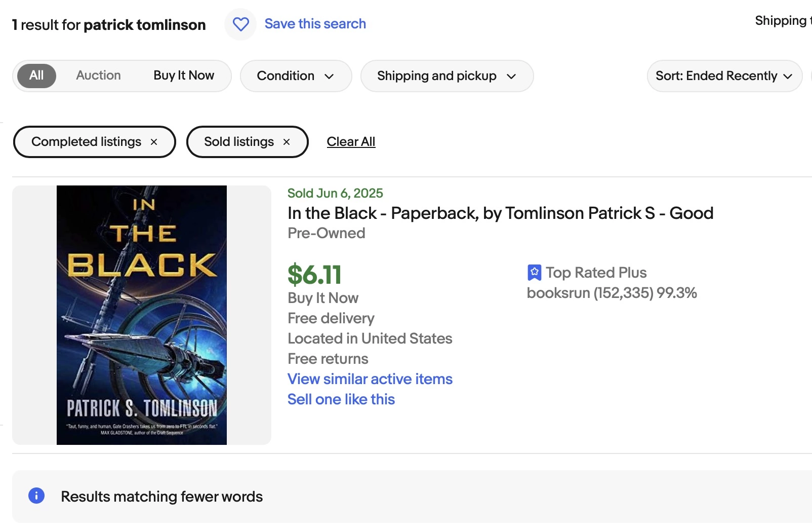Click the Free delivery text
The height and width of the screenshot is (529, 812).
[x=331, y=318]
